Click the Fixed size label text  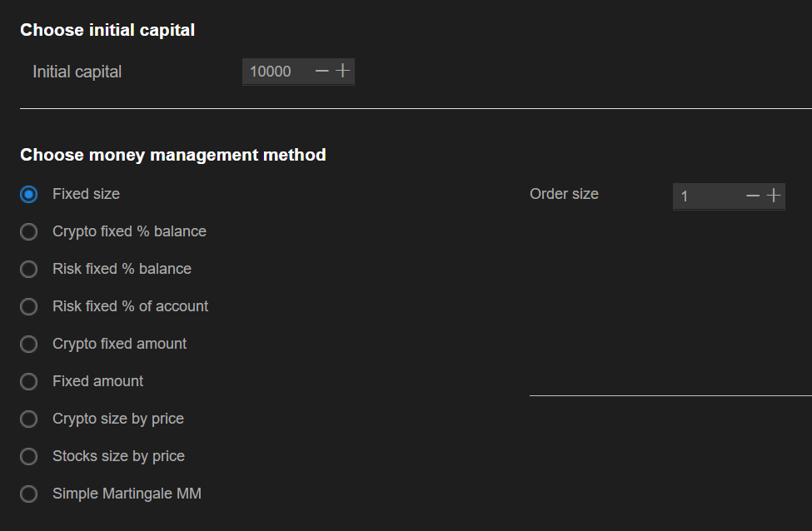[86, 194]
